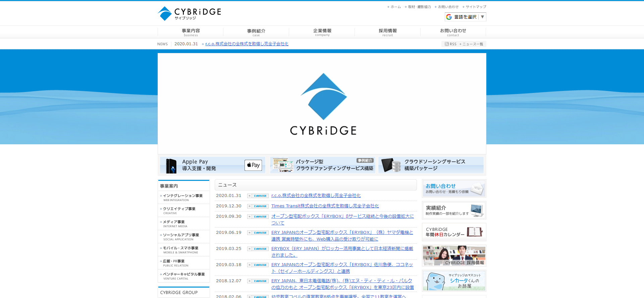The height and width of the screenshot is (298, 644).
Task: Select ソーシャルアプリ事業 in sidebar
Action: point(183,237)
